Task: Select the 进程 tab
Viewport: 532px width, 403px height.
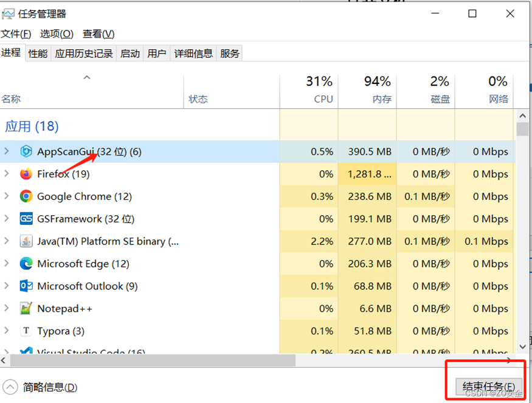Action: 11,53
